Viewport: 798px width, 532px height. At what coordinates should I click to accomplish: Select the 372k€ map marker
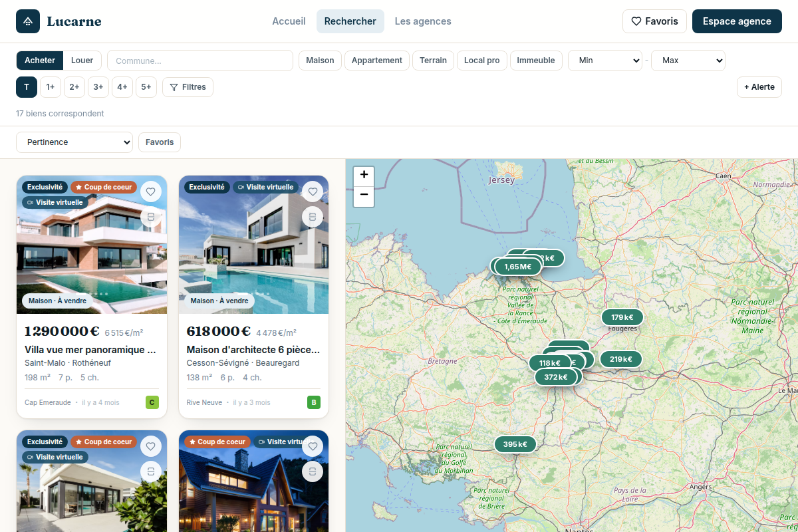tap(556, 377)
